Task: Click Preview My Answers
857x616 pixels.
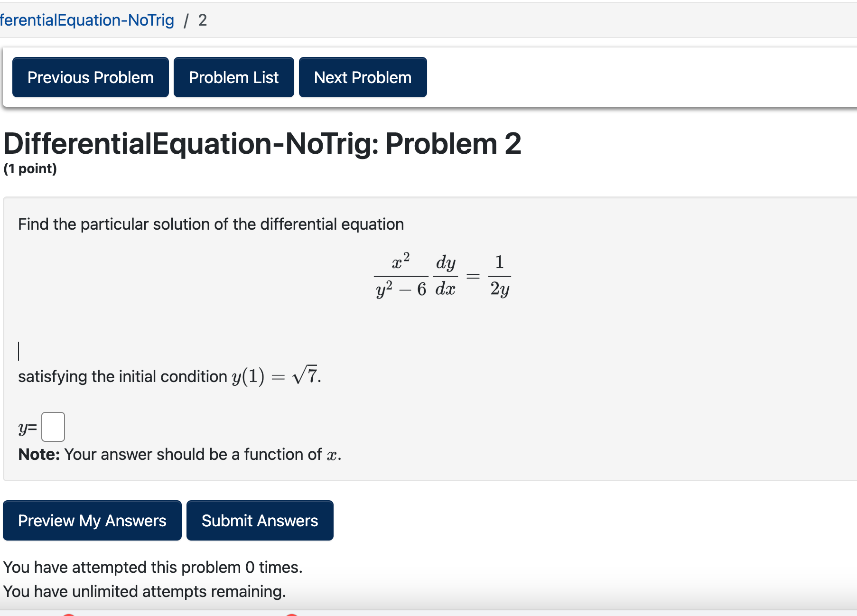Action: (x=92, y=521)
